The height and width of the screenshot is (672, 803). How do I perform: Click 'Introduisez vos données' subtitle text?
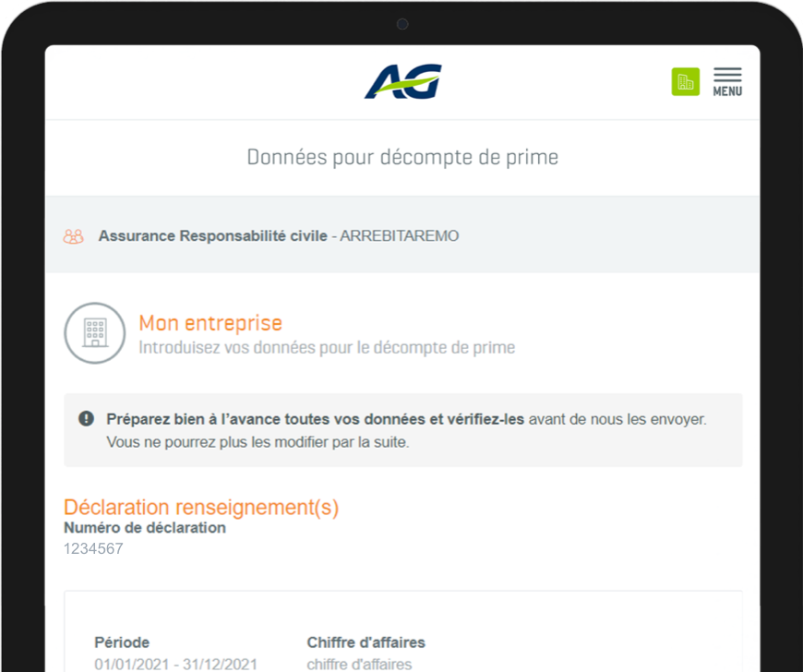coord(327,348)
